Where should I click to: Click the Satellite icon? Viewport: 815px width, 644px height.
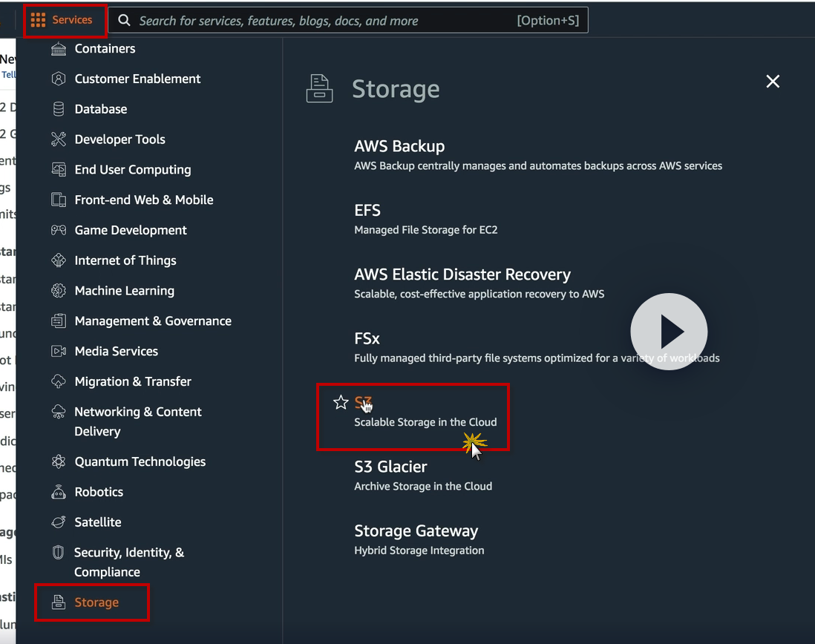coord(59,522)
